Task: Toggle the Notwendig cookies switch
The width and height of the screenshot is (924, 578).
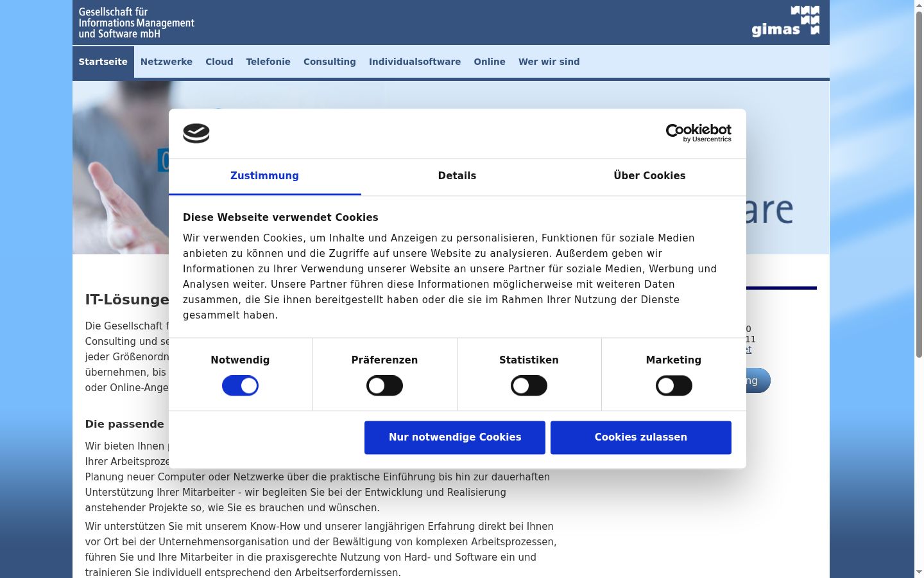Action: [240, 386]
